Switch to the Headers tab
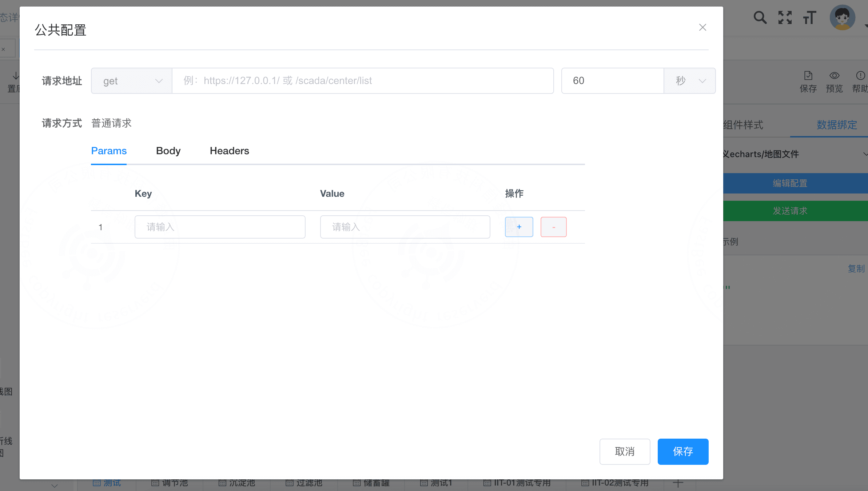Screen dimensions: 868x491 (229, 151)
